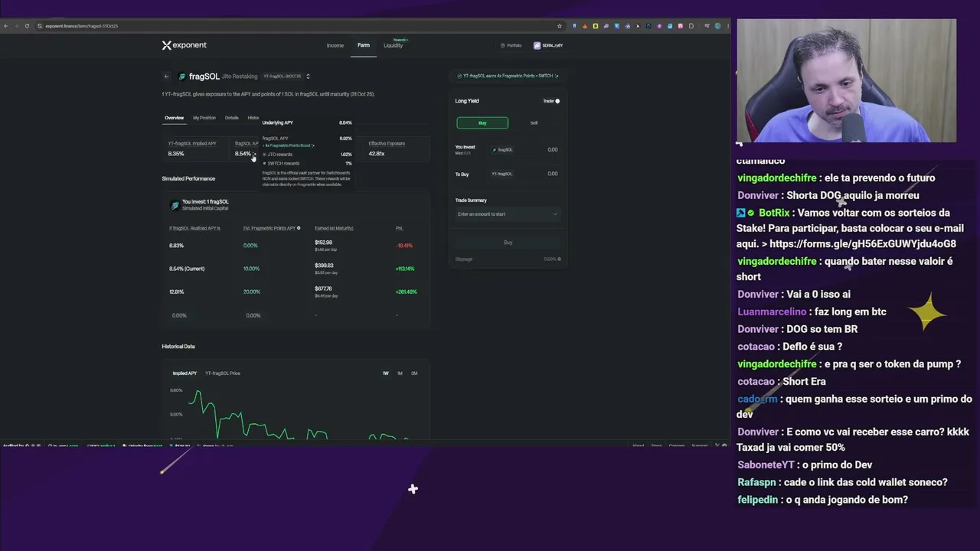
Task: Click the Luanmarcelino username in chat
Action: pos(772,312)
